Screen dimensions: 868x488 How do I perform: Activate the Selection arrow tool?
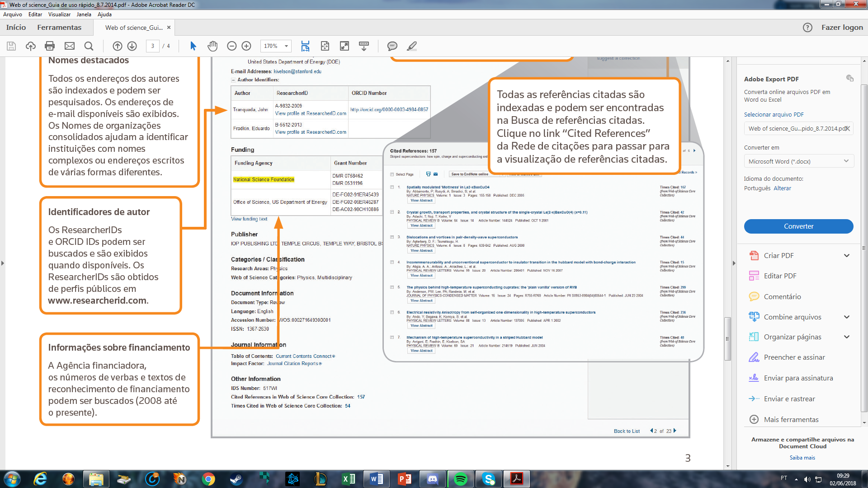[193, 46]
